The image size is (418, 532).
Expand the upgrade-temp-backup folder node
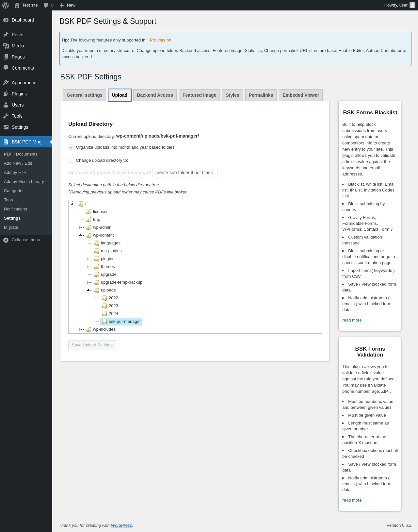pos(88,282)
